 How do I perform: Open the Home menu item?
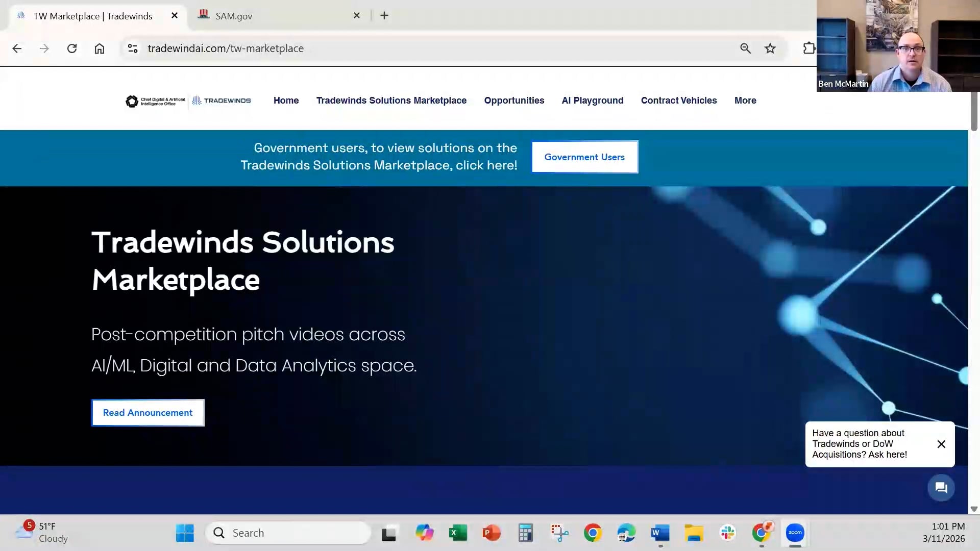point(286,101)
